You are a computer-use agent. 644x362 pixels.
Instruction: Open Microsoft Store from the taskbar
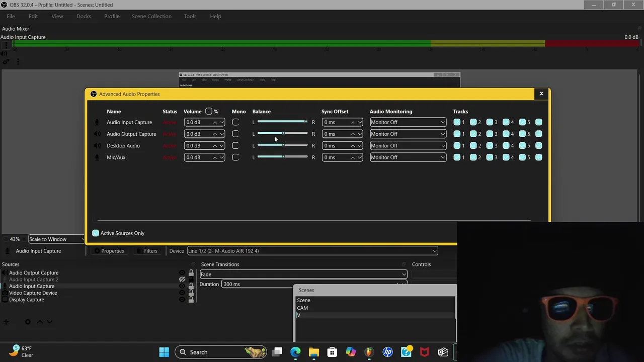332,352
